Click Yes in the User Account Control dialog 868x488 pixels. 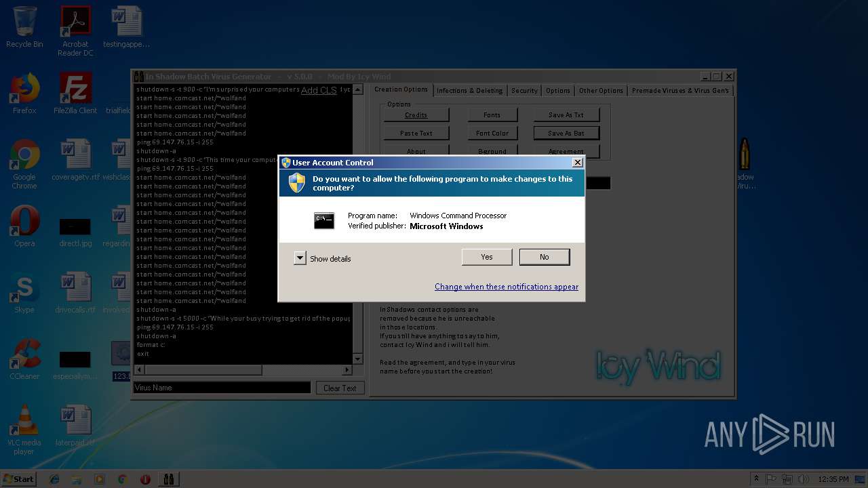point(487,257)
